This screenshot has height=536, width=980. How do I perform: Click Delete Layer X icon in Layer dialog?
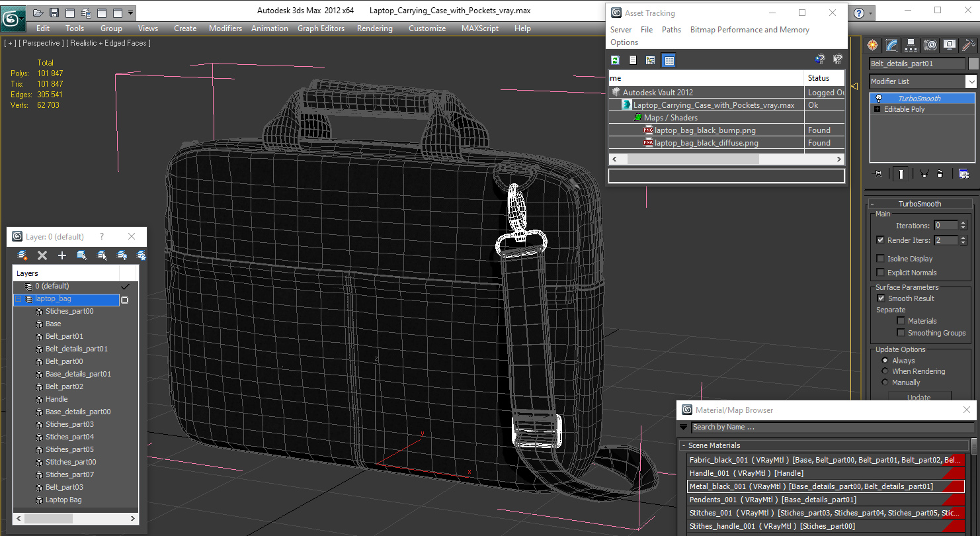click(x=42, y=255)
